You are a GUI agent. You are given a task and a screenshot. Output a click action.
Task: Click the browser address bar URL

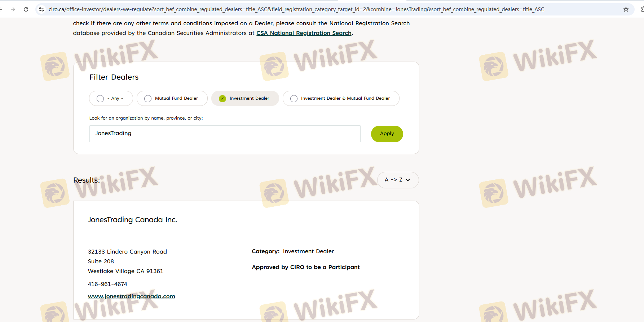coord(296,9)
